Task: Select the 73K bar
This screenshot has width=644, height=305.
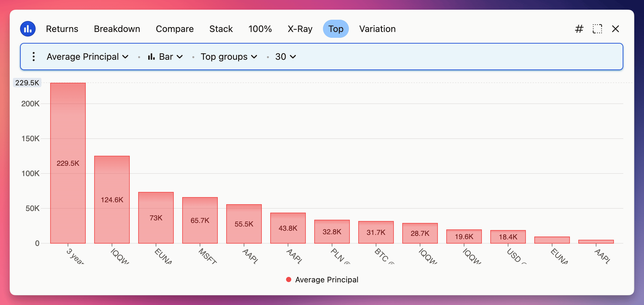Action: click(156, 218)
